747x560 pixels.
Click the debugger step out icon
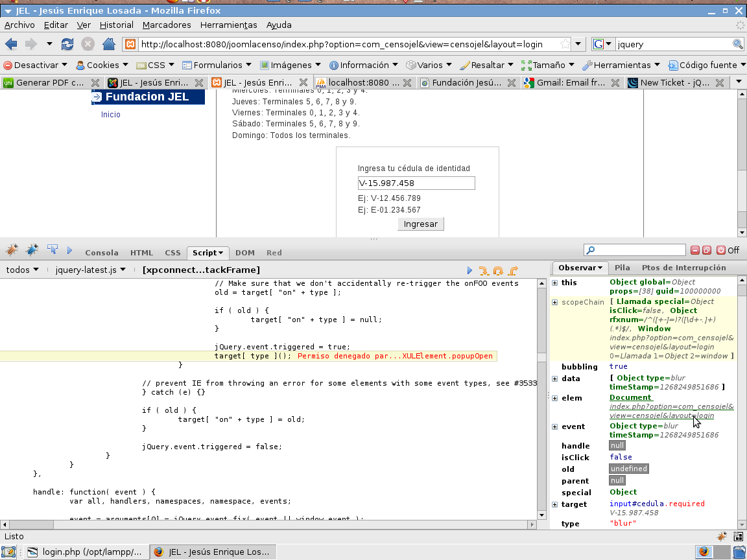pos(513,270)
